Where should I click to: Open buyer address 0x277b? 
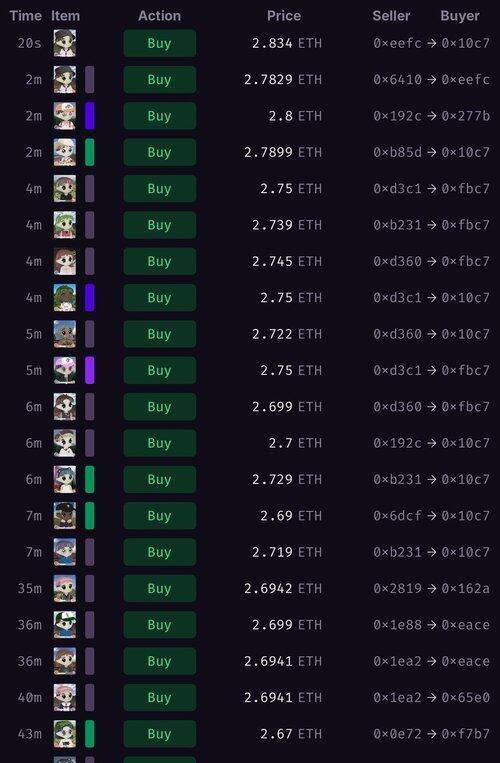coord(465,116)
